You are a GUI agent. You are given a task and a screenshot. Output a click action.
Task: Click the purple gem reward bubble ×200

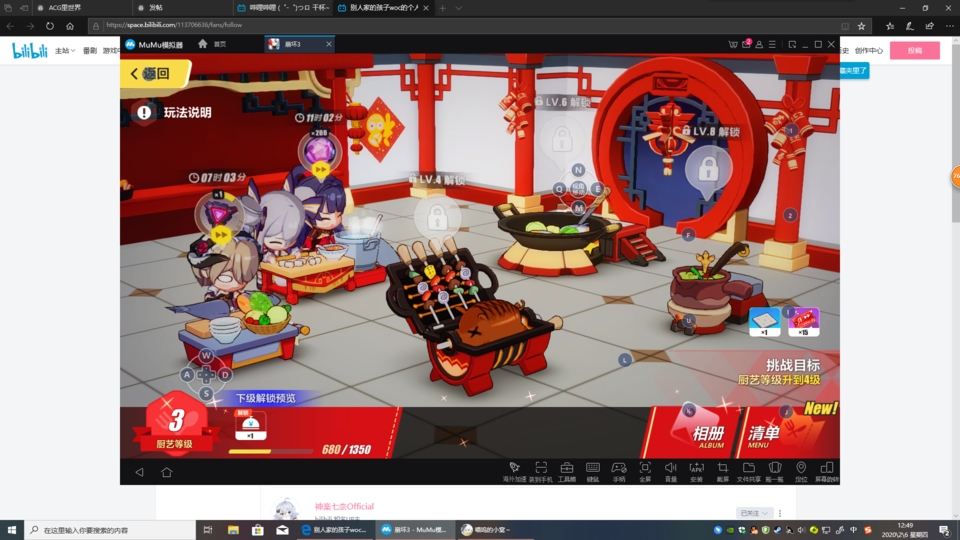point(320,152)
